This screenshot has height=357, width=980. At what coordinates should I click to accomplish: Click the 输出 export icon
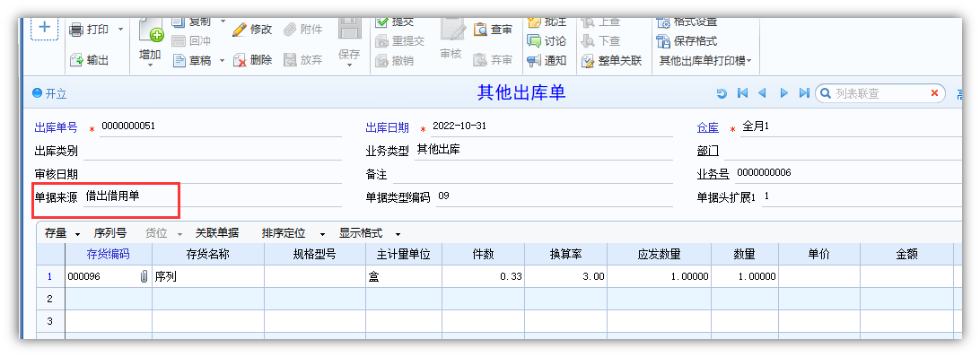tap(76, 61)
